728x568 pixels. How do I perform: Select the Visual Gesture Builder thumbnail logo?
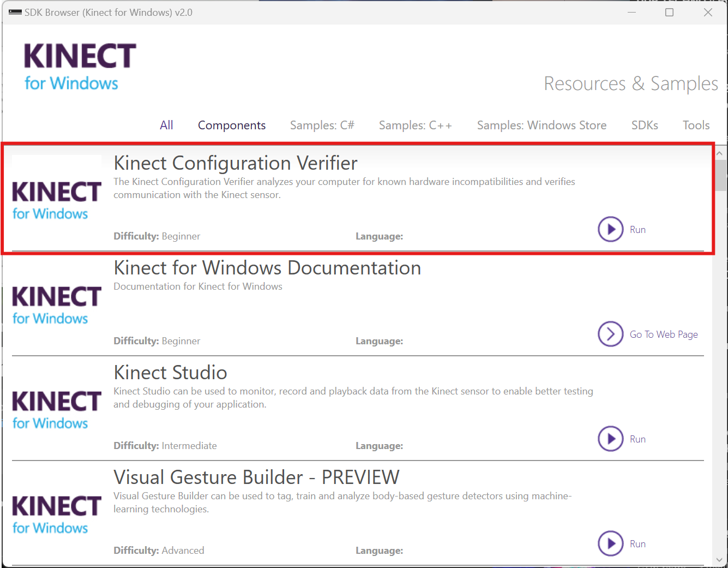(57, 515)
